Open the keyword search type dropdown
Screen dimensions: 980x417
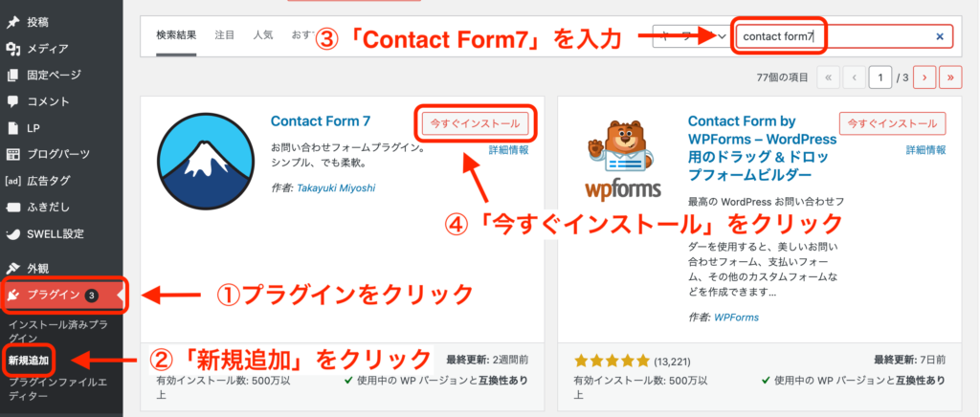pyautogui.click(x=691, y=36)
